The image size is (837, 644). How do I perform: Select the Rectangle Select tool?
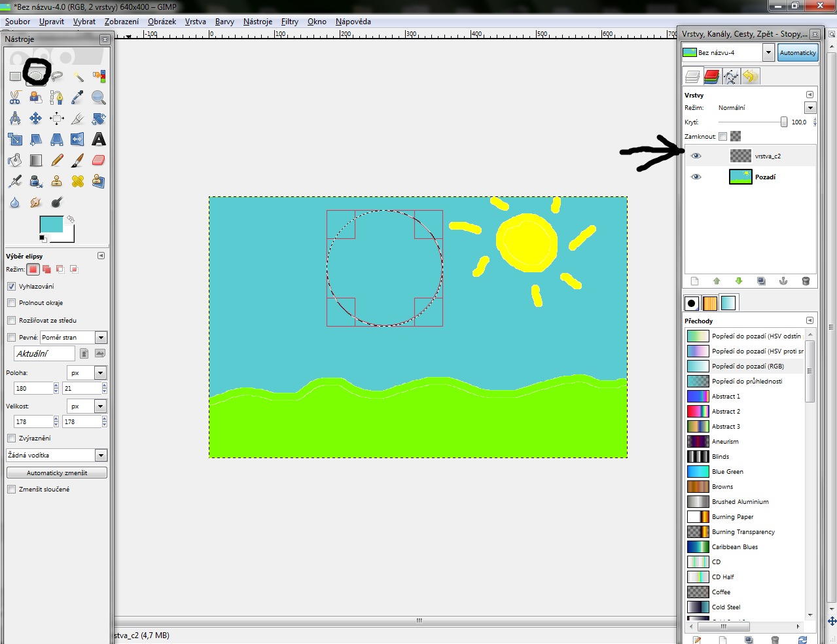point(15,76)
